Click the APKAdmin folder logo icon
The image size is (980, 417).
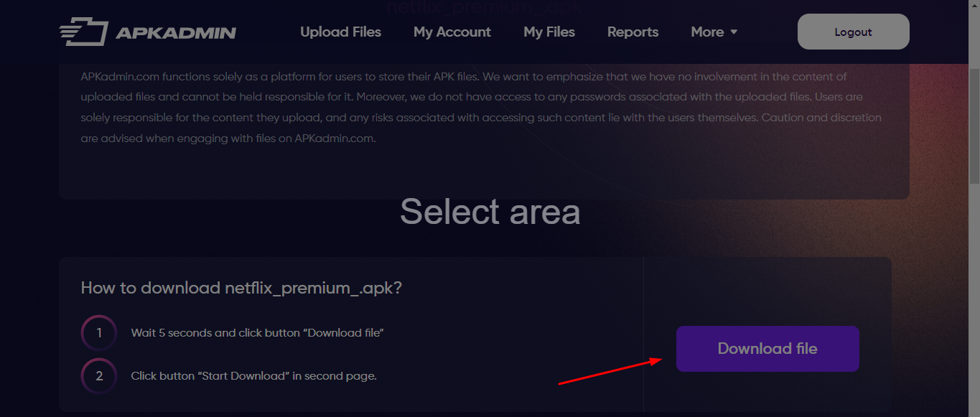point(83,32)
